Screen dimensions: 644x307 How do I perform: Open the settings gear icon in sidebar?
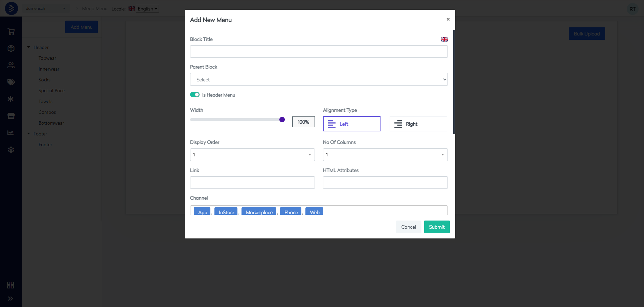point(11,150)
